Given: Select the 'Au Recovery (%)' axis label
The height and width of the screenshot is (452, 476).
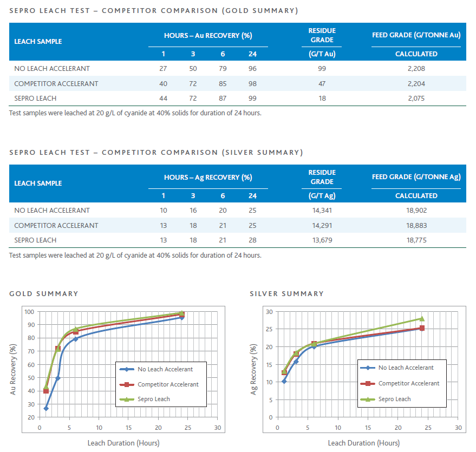Looking at the screenshot, I should 13,369.
